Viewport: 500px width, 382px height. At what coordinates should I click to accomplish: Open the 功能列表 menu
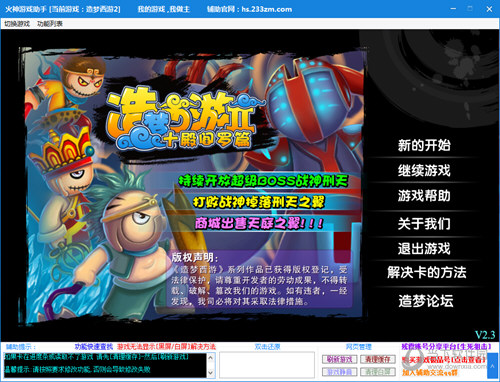50,24
